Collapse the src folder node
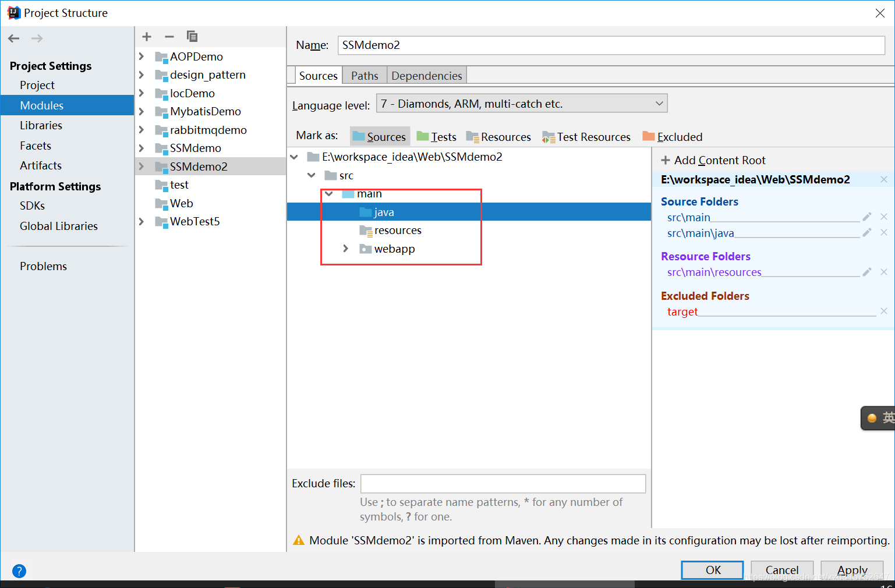This screenshot has width=895, height=588. point(312,175)
